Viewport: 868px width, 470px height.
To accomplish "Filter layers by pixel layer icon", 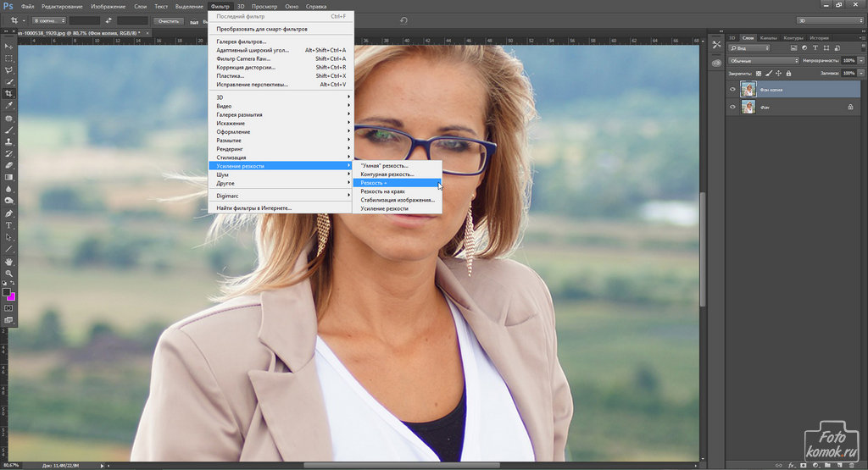I will pyautogui.click(x=793, y=48).
